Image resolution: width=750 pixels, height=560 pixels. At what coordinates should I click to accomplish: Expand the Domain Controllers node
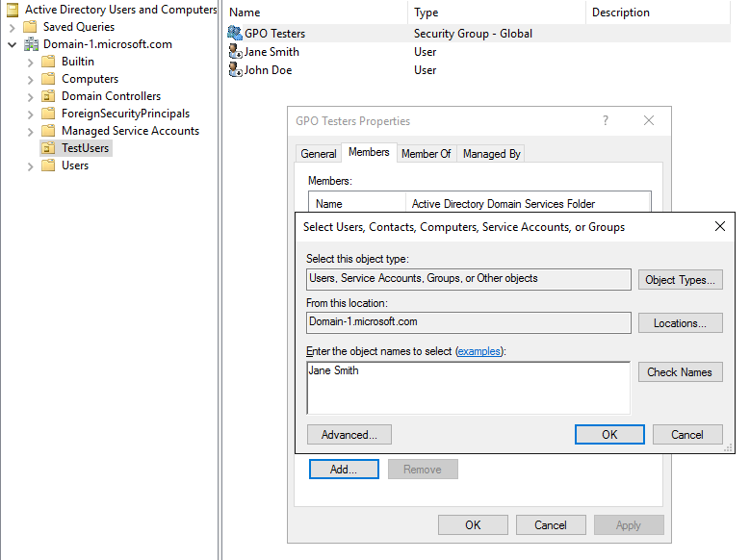pos(30,97)
